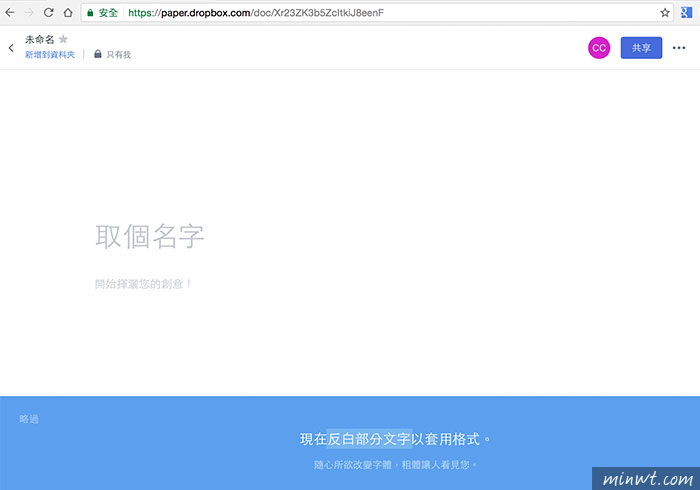The image size is (700, 490).
Task: Click the 開始揮灑您的創意 body placeholder
Action: (x=143, y=284)
